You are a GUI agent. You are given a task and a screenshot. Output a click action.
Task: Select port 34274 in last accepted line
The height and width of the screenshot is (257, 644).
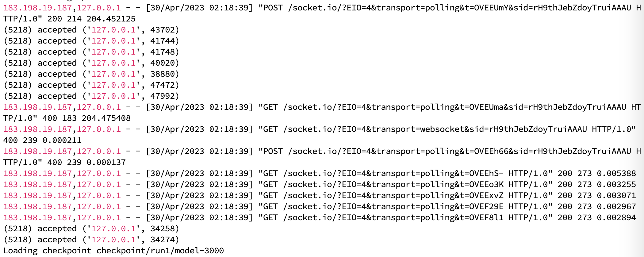coord(162,240)
